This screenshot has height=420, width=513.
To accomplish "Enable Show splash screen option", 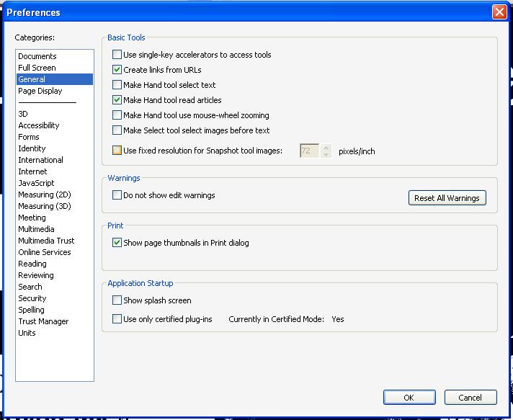I will pyautogui.click(x=117, y=300).
